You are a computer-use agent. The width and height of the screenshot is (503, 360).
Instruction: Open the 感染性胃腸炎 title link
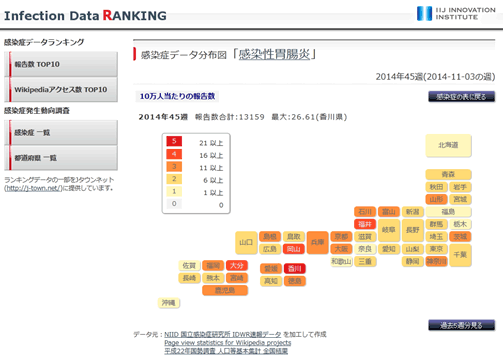[274, 54]
